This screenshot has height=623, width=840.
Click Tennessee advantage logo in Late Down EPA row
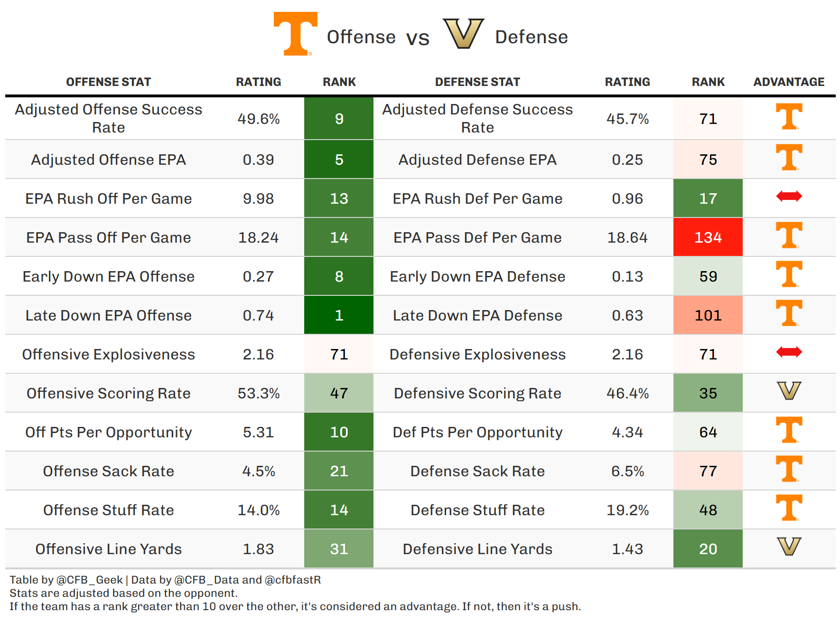789,313
